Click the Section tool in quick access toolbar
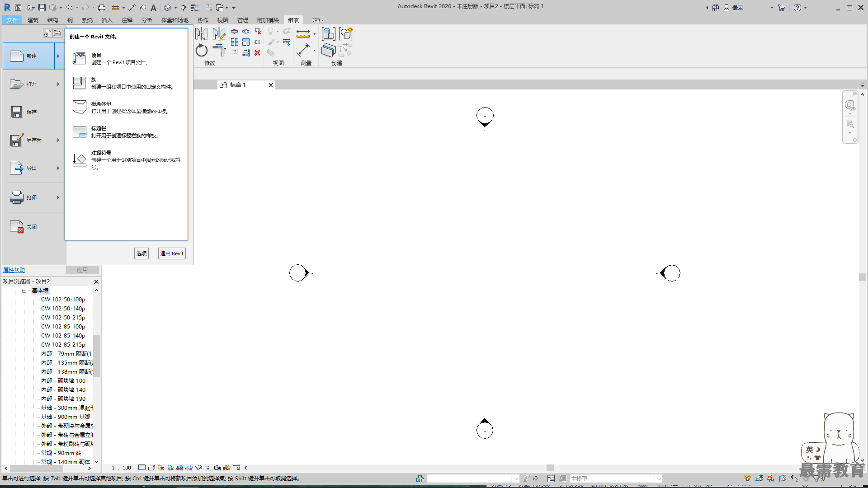This screenshot has width=868, height=488. [183, 8]
